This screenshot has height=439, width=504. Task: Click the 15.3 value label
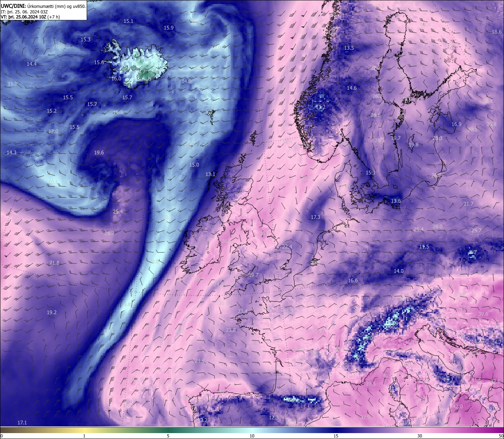click(x=85, y=39)
